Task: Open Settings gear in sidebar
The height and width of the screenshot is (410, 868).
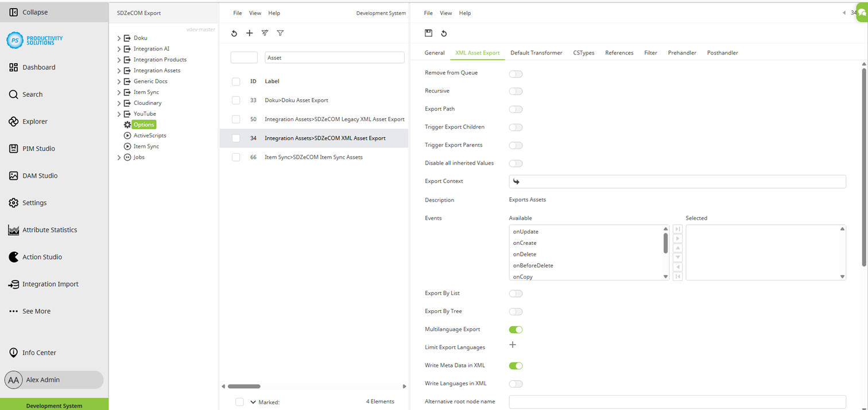Action: click(x=13, y=202)
